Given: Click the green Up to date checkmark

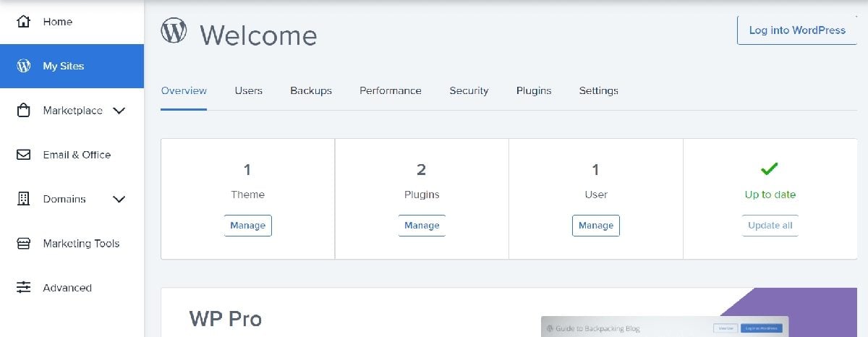Looking at the screenshot, I should pyautogui.click(x=770, y=169).
